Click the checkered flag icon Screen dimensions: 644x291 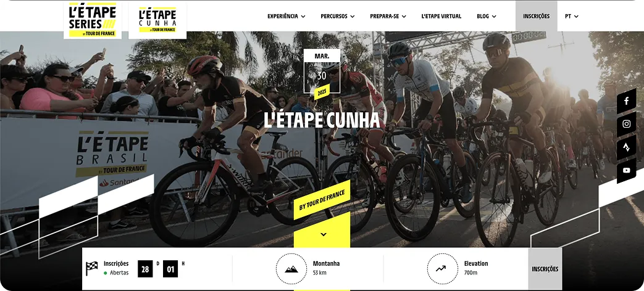(91, 268)
